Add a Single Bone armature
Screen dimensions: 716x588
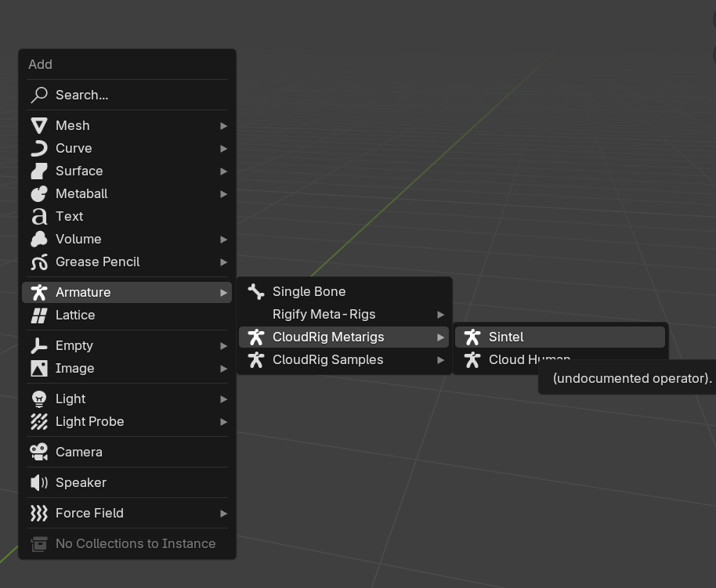tap(344, 292)
